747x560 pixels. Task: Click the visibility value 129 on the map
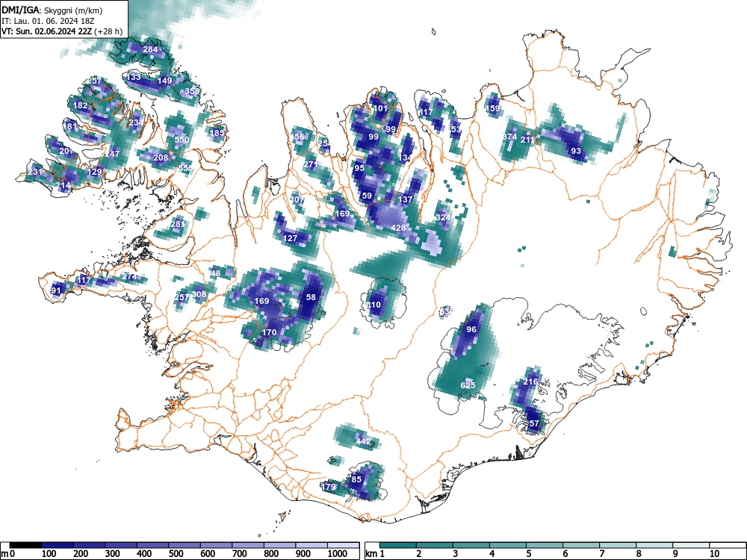(95, 172)
